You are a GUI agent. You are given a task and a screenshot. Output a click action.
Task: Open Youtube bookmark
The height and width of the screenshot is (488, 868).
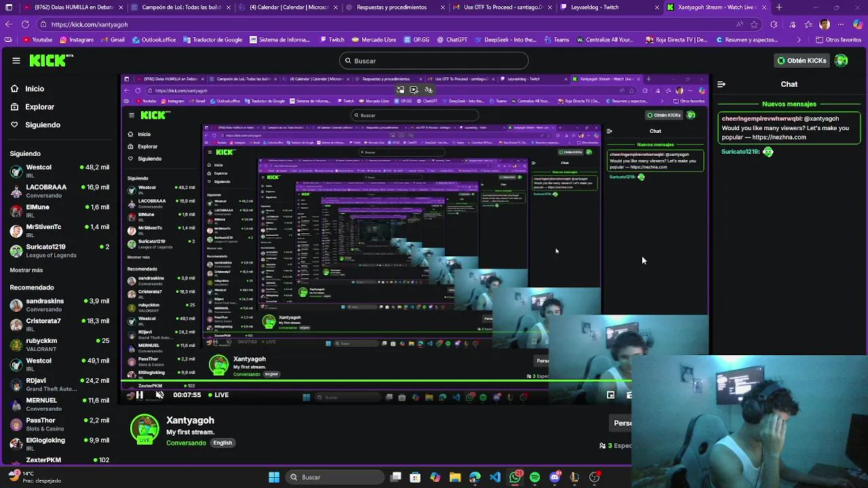coord(37,40)
